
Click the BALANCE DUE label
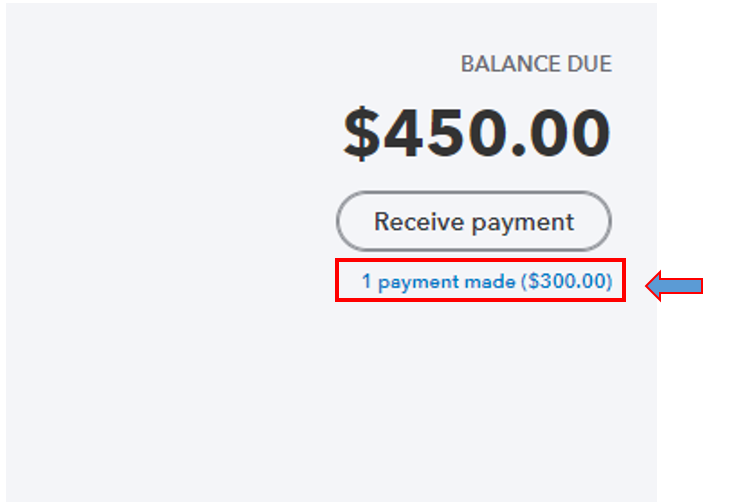[x=535, y=65]
